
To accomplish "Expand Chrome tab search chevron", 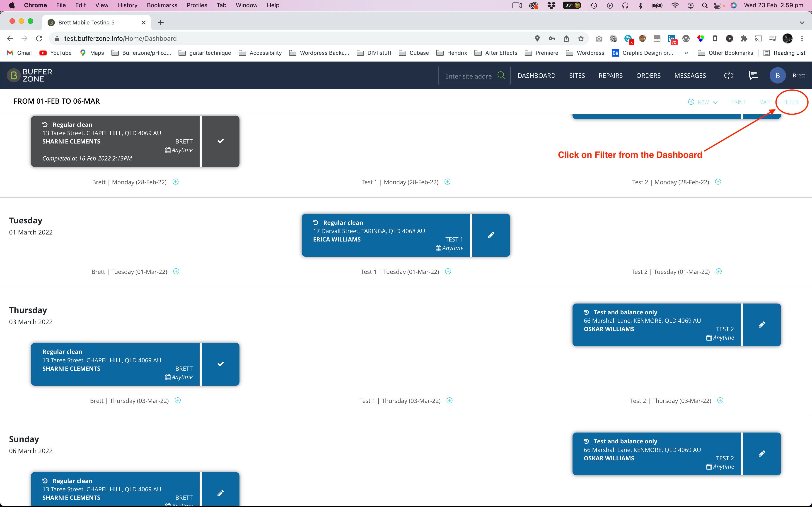I will 802,22.
